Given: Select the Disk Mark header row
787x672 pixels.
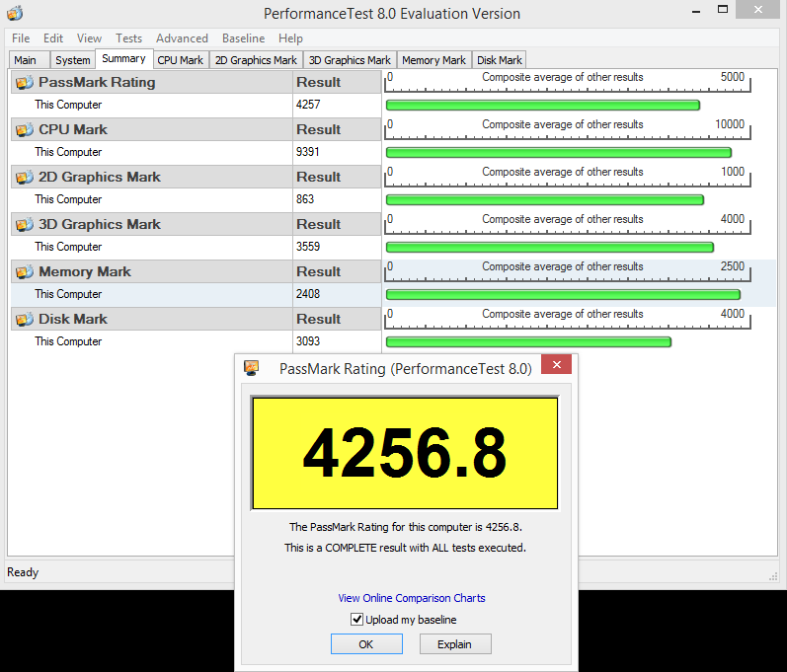Looking at the screenshot, I should point(196,320).
